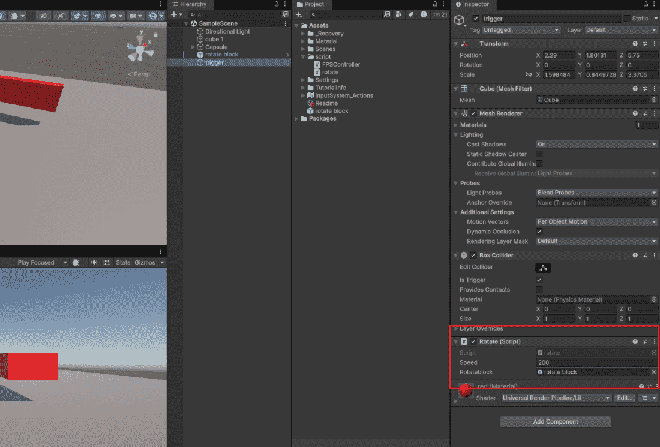The image size is (660, 447).
Task: Toggle the trigger GameObject active checkbox
Action: pyautogui.click(x=476, y=19)
